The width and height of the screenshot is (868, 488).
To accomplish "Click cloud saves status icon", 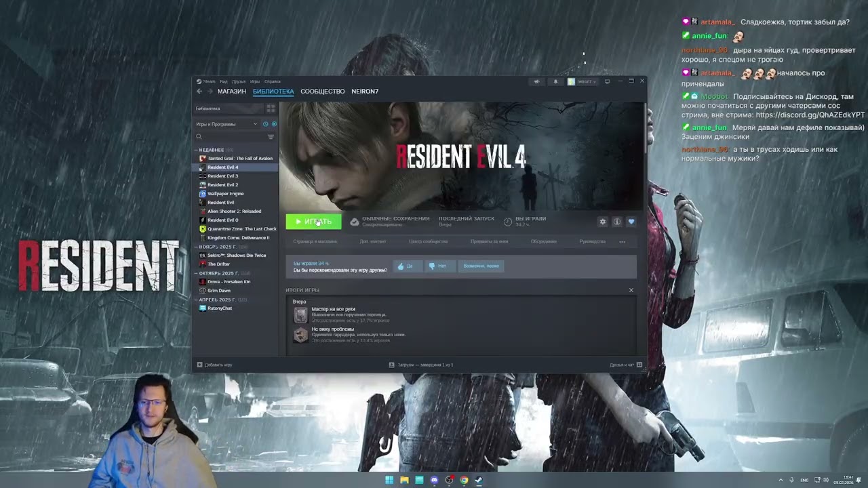I will tap(355, 222).
